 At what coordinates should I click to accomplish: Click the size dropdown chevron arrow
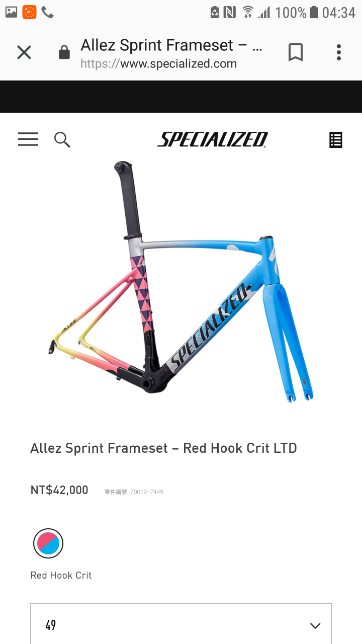pos(315,626)
